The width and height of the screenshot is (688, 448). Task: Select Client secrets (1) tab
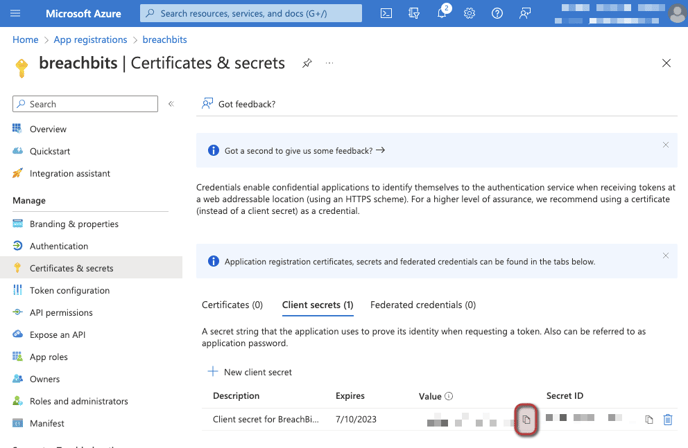[318, 305]
